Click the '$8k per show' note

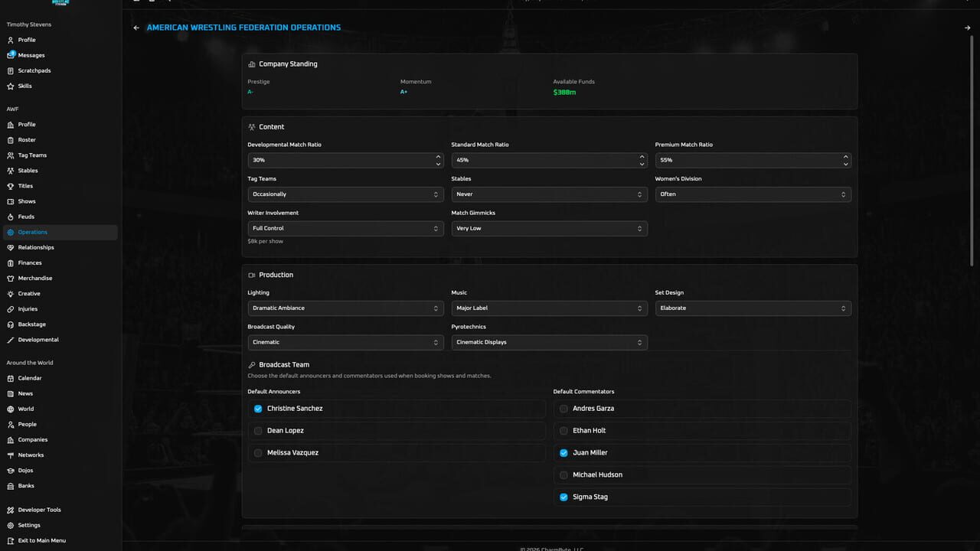tap(265, 241)
